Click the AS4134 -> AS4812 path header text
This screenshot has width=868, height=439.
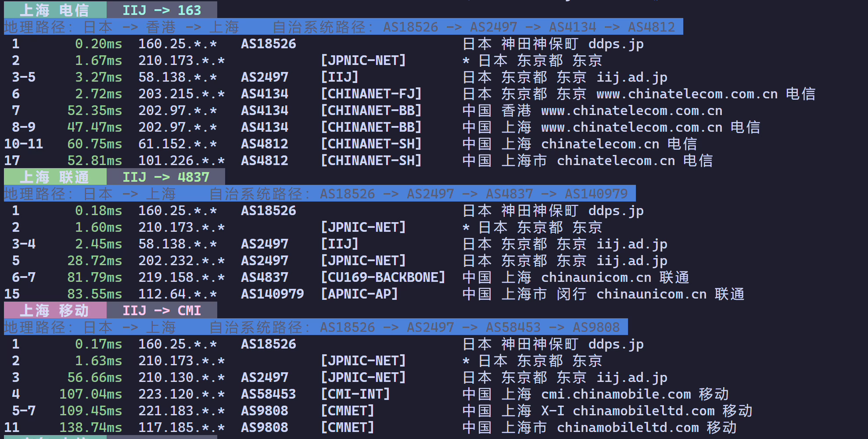pyautogui.click(x=612, y=27)
